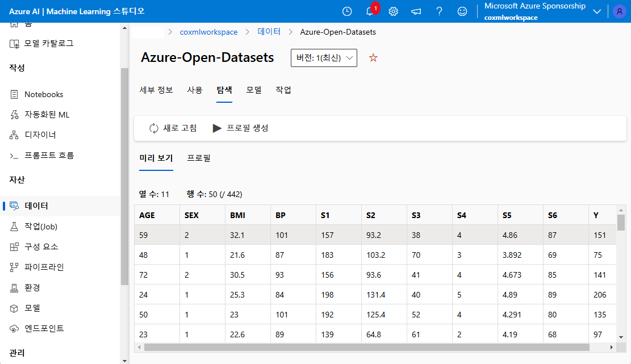
Task: Open 파이프라인 in sidebar
Action: tap(44, 267)
